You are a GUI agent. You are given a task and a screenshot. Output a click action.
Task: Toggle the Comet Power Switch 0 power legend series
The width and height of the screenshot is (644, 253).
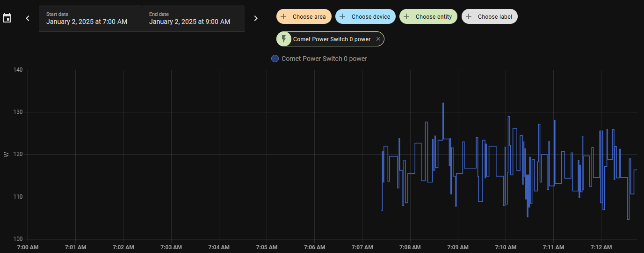click(x=324, y=59)
